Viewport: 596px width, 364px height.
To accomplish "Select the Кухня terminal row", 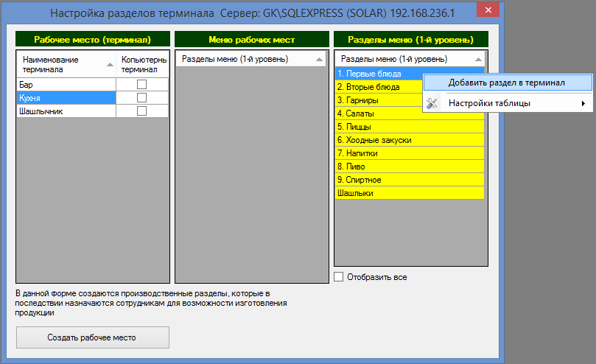I will click(x=66, y=98).
